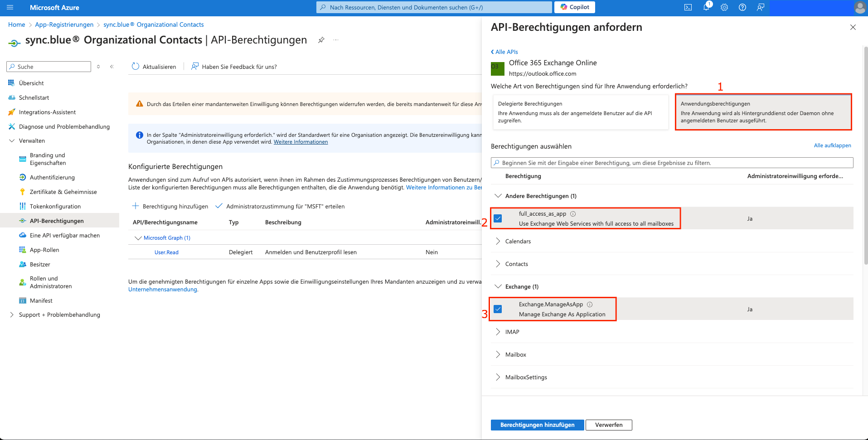Select Delegierte Berechtigungen card
This screenshot has width=868, height=440.
point(581,112)
